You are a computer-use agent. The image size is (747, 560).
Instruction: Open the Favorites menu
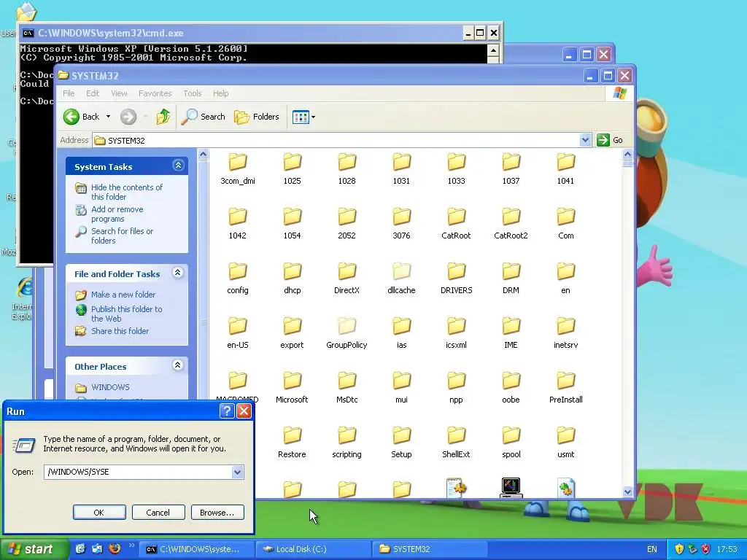pyautogui.click(x=155, y=93)
